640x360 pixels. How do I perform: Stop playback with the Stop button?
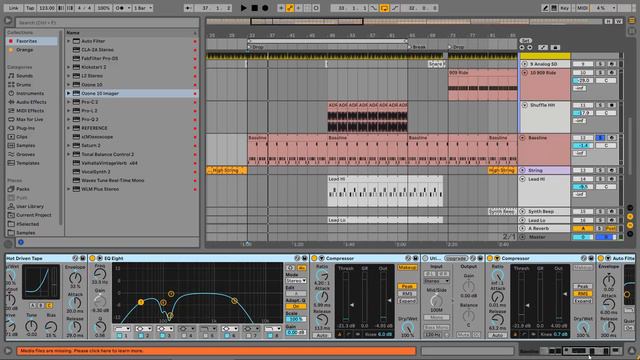tap(254, 8)
